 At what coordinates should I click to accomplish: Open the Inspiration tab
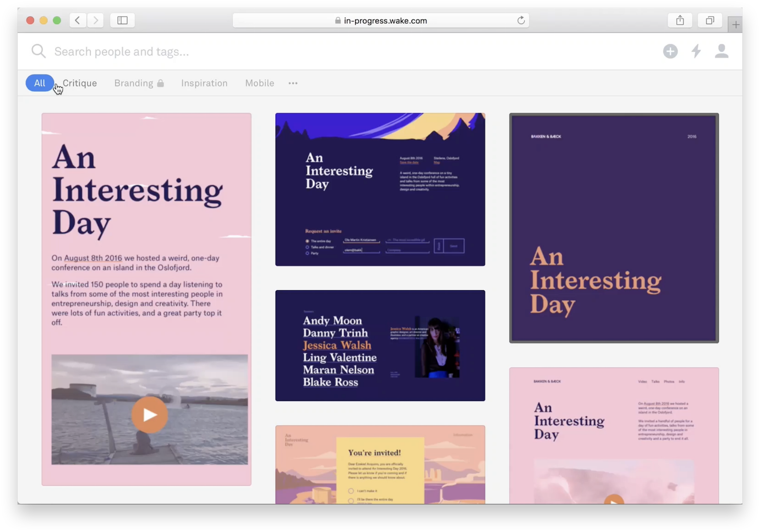(204, 83)
